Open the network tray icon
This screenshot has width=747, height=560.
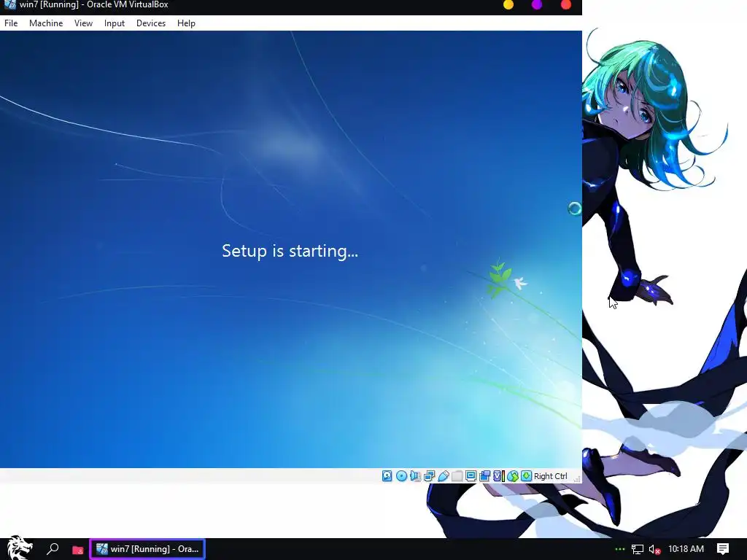click(x=638, y=550)
